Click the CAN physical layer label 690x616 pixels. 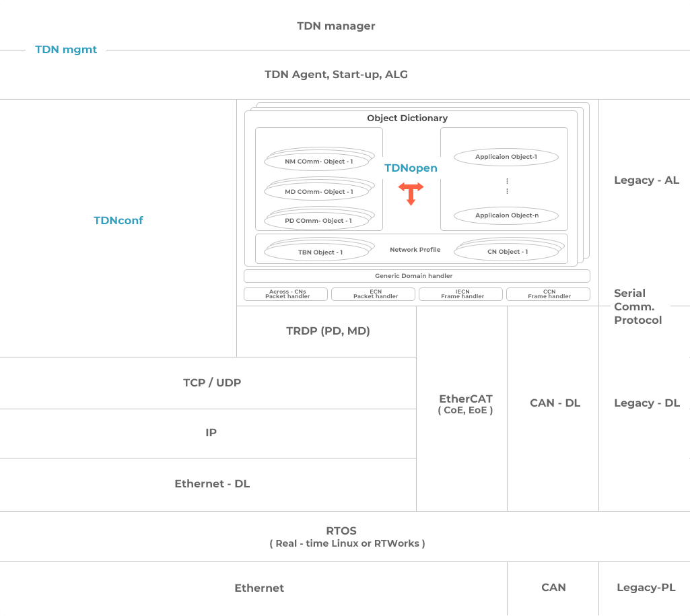click(553, 588)
